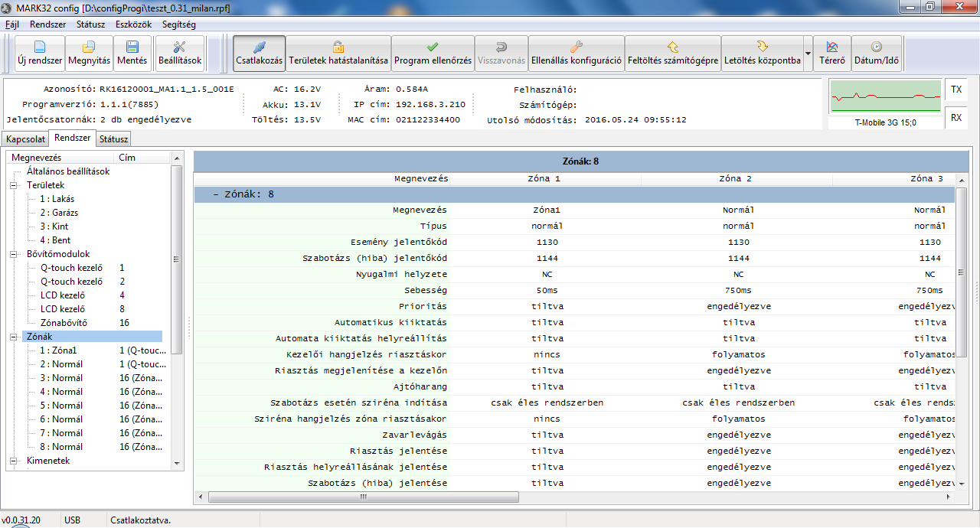This screenshot has width=980, height=528.
Task: Click Feltöltés számítógépre upload button
Action: point(672,53)
